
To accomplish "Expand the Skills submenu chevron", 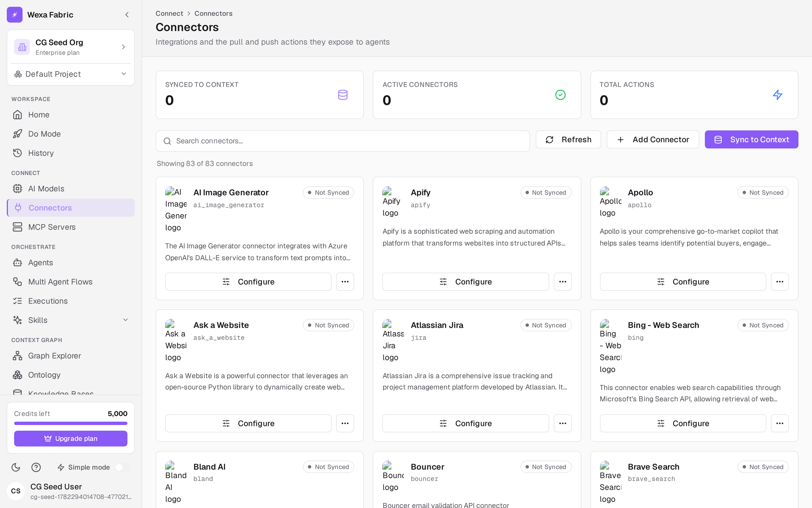I will (x=125, y=320).
